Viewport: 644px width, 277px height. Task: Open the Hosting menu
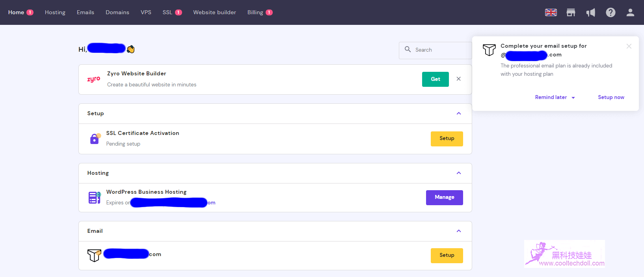click(55, 12)
